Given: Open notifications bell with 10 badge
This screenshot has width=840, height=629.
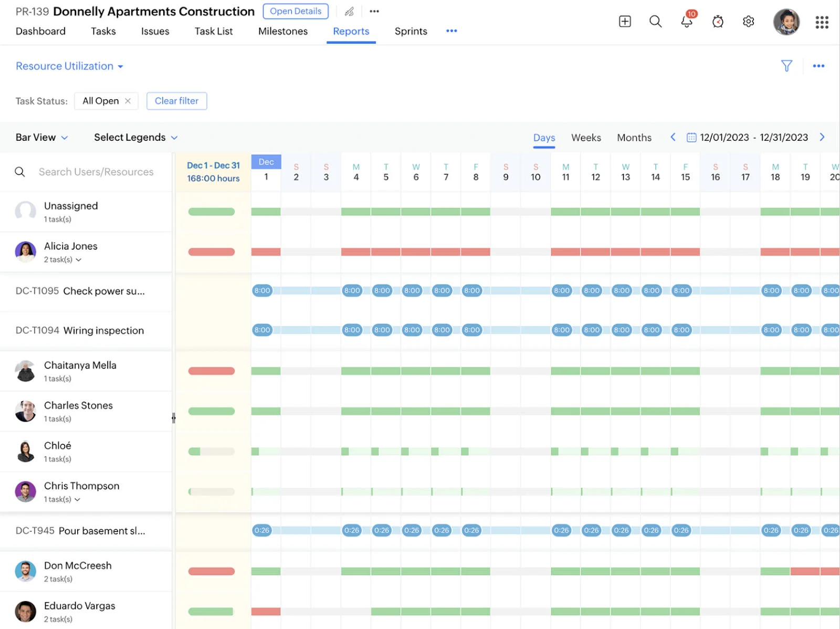Looking at the screenshot, I should click(x=687, y=21).
